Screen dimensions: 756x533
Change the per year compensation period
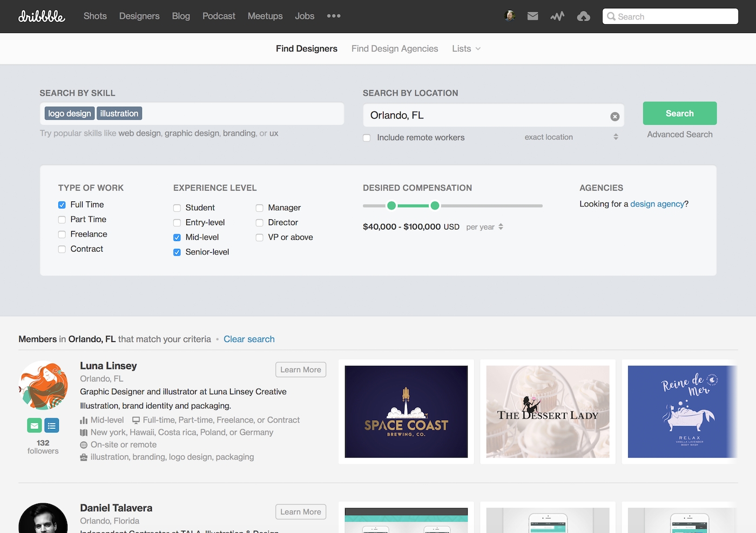pos(485,227)
